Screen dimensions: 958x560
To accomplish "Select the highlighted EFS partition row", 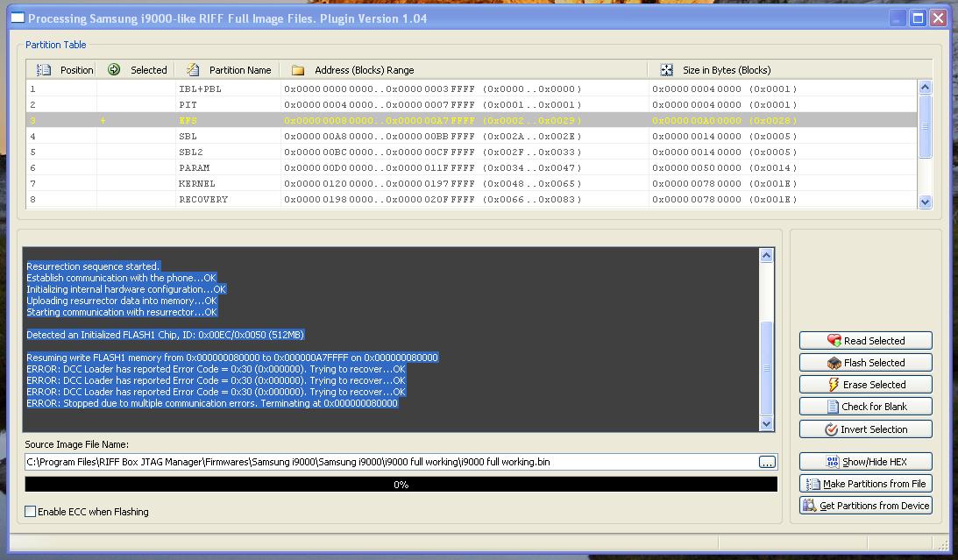I will (x=471, y=120).
